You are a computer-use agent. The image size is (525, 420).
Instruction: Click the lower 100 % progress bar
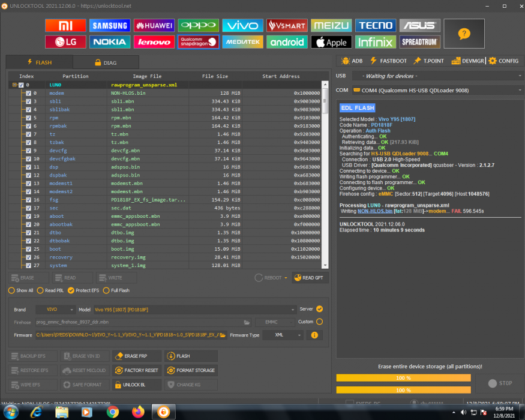403,390
